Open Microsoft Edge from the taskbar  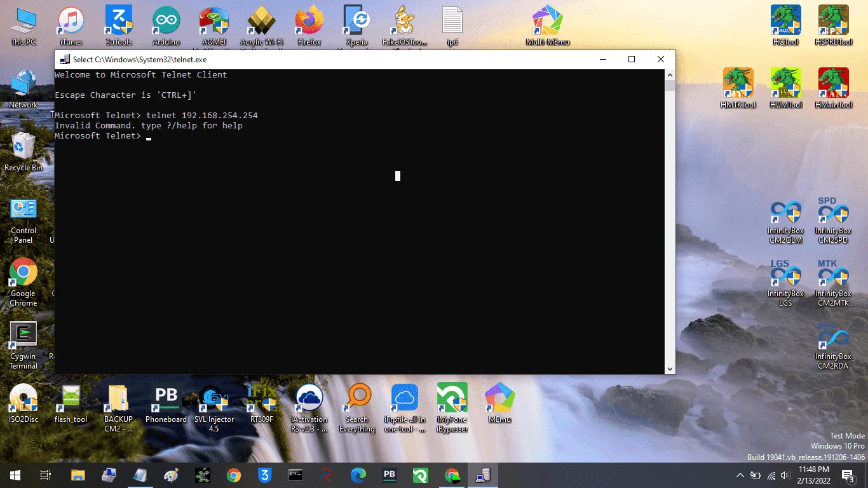click(x=358, y=475)
